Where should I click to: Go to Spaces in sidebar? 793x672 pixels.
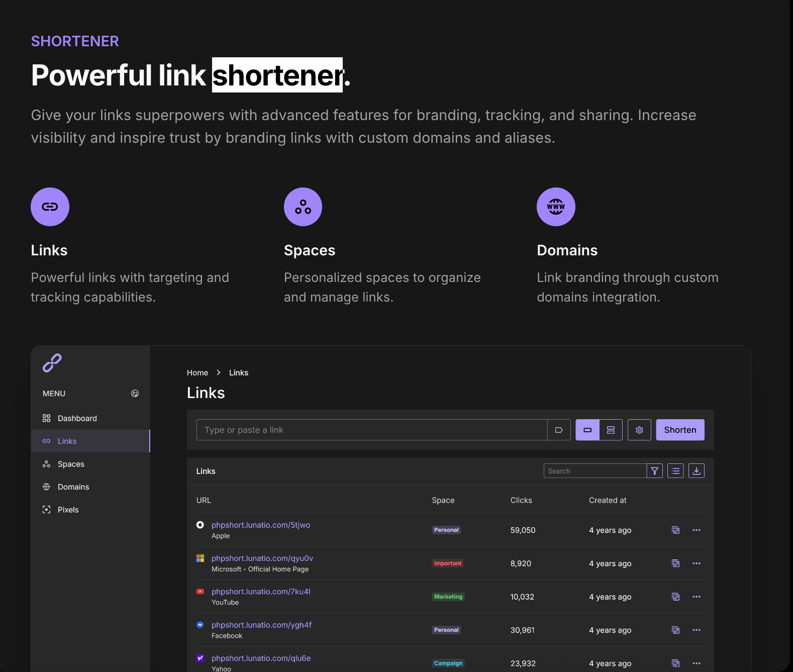[x=71, y=464]
